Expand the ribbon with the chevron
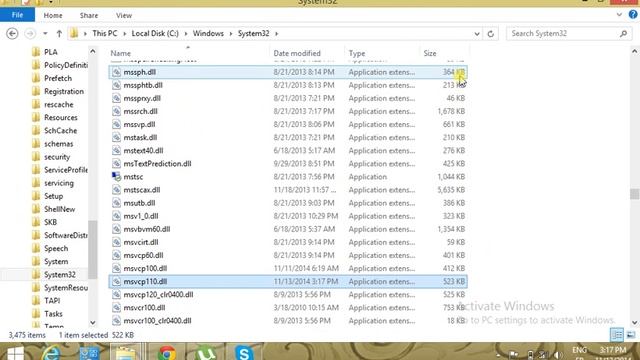 [x=619, y=15]
